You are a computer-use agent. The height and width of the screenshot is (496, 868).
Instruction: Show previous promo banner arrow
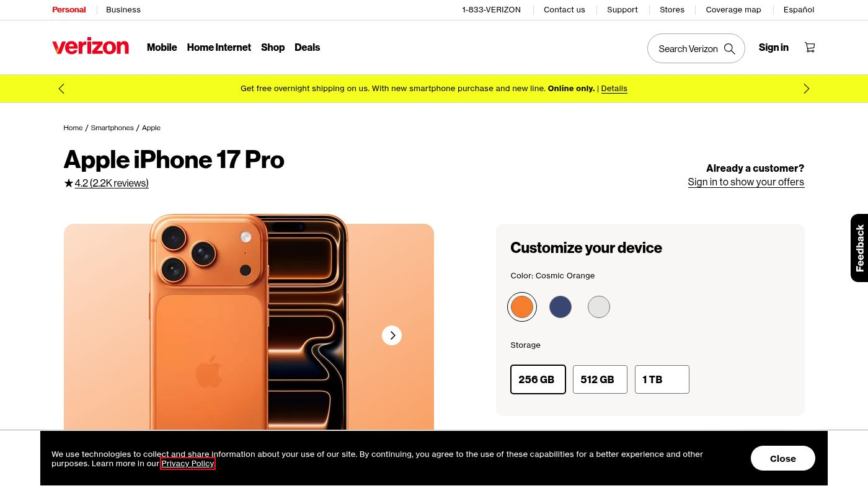click(61, 89)
